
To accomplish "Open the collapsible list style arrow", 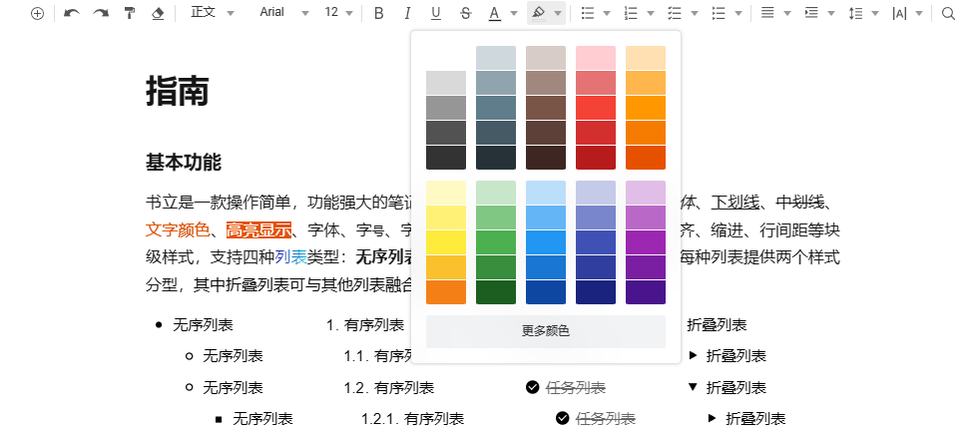I will [x=738, y=13].
